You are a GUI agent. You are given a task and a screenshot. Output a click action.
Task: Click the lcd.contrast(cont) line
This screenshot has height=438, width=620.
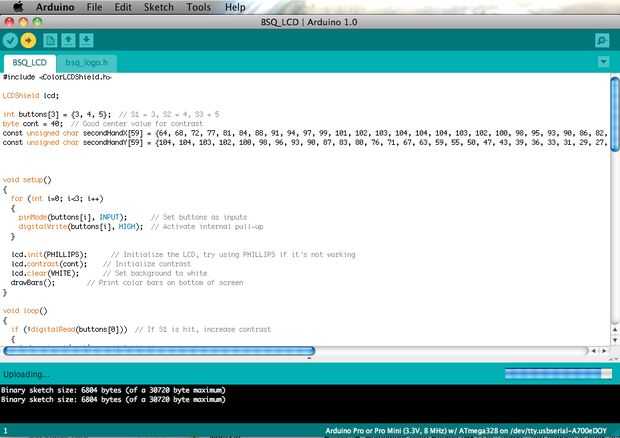101,264
